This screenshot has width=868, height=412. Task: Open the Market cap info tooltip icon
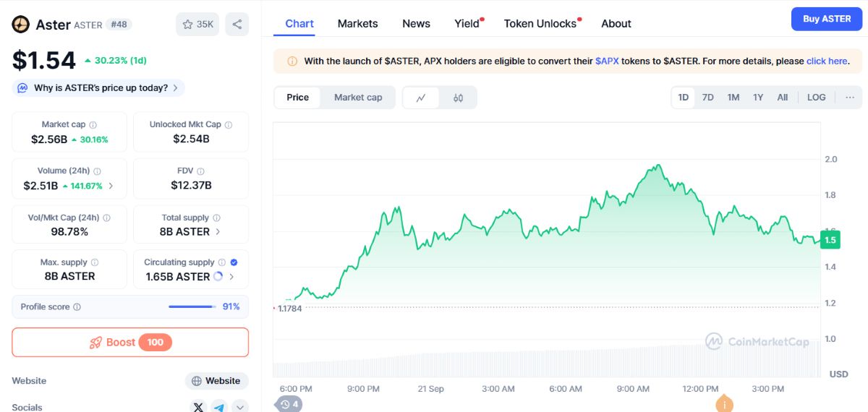point(93,125)
